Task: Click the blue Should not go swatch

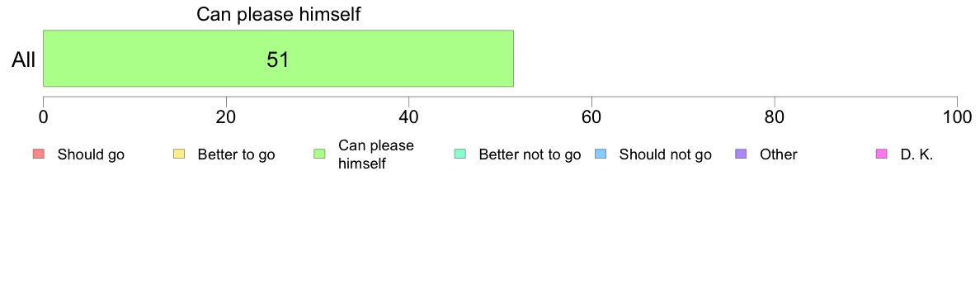Action: (x=600, y=154)
